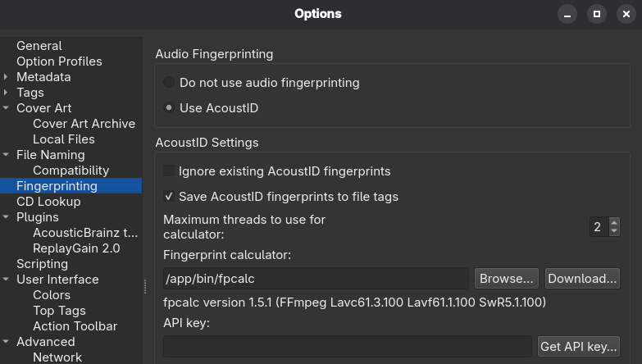642x364 pixels.
Task: Click the API key text field
Action: click(x=348, y=347)
